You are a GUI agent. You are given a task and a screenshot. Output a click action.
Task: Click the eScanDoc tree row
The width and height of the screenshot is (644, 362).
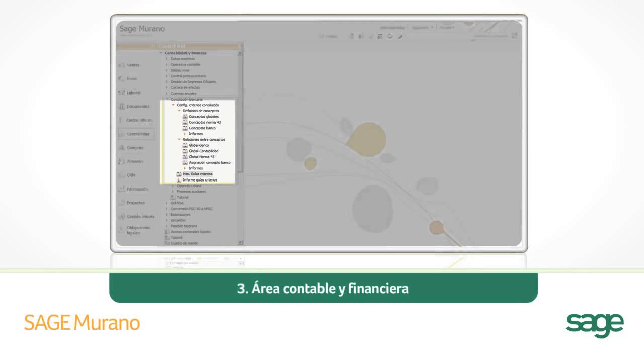[178, 220]
